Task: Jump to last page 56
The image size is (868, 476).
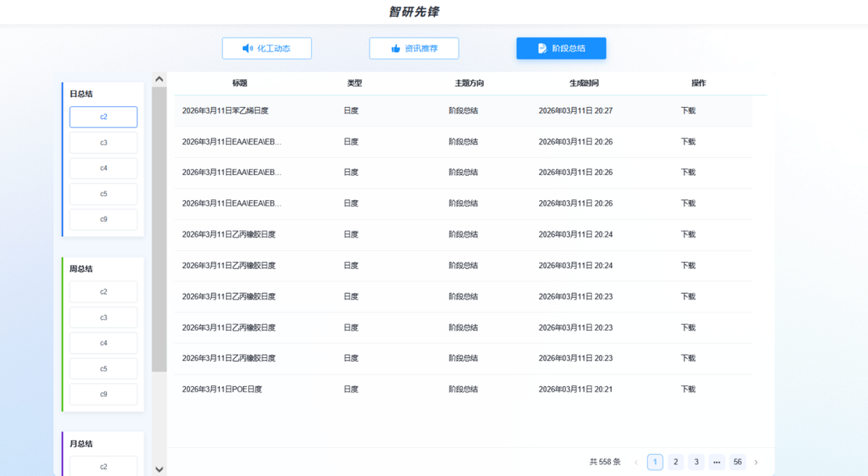Action: coord(737,462)
